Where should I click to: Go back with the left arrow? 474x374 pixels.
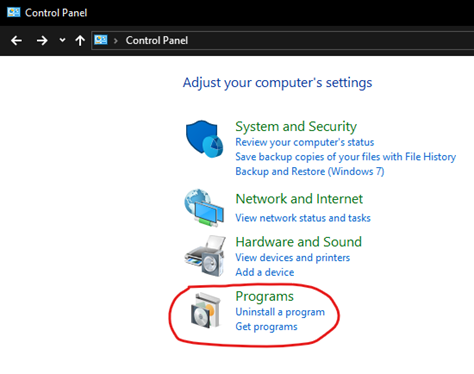[x=16, y=41]
